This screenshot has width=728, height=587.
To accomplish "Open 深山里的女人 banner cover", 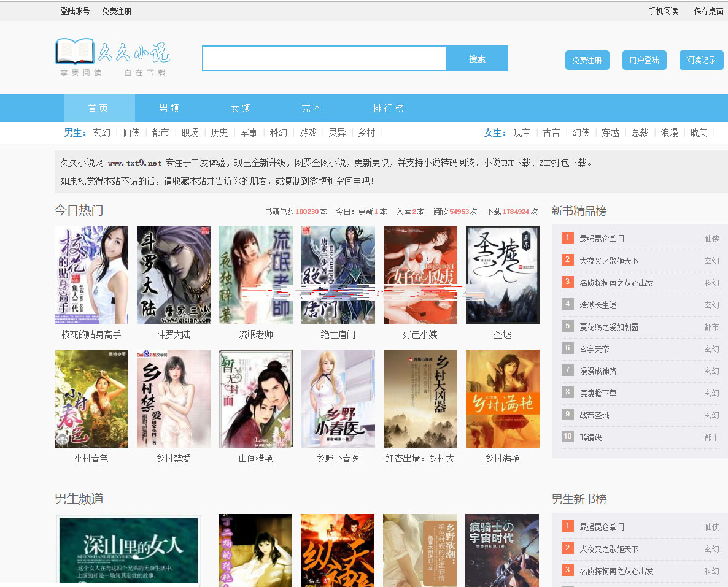I will pos(129,550).
